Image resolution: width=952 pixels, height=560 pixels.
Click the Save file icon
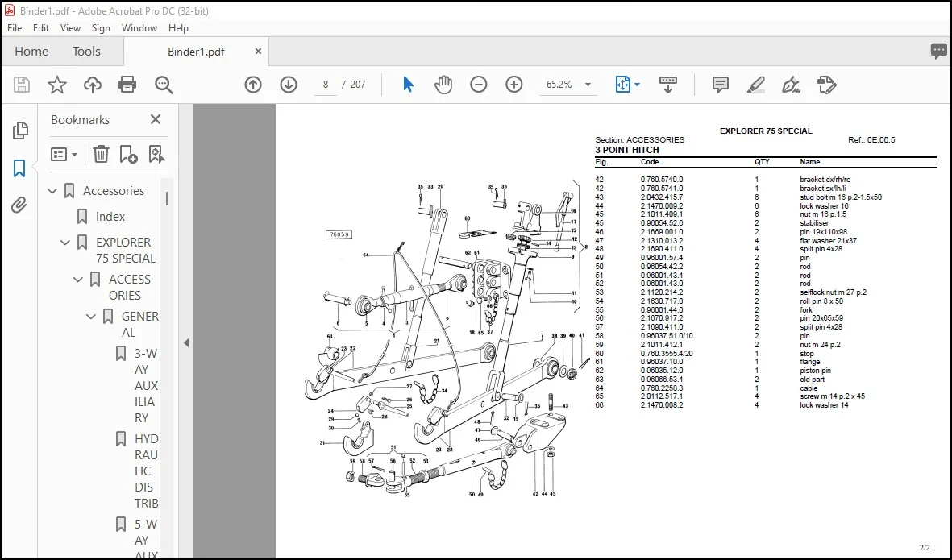[22, 85]
